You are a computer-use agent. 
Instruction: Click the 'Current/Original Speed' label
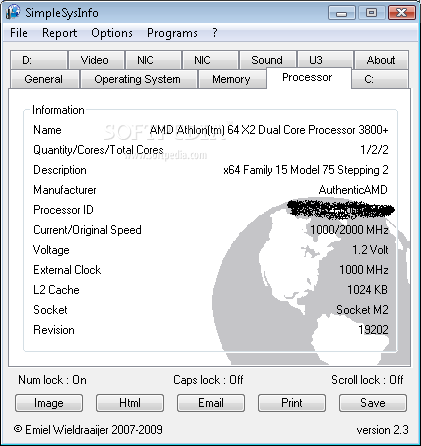[x=87, y=230]
